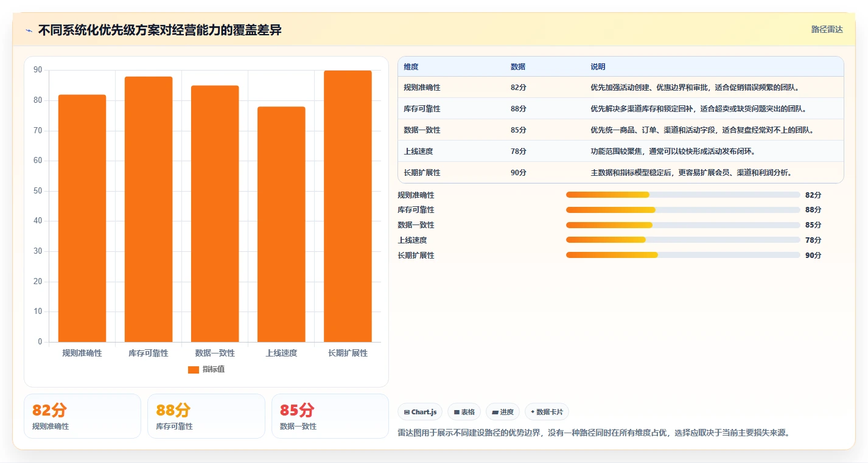Click the page title 不同系统化优先级方案
This screenshot has width=868, height=463.
tap(160, 30)
